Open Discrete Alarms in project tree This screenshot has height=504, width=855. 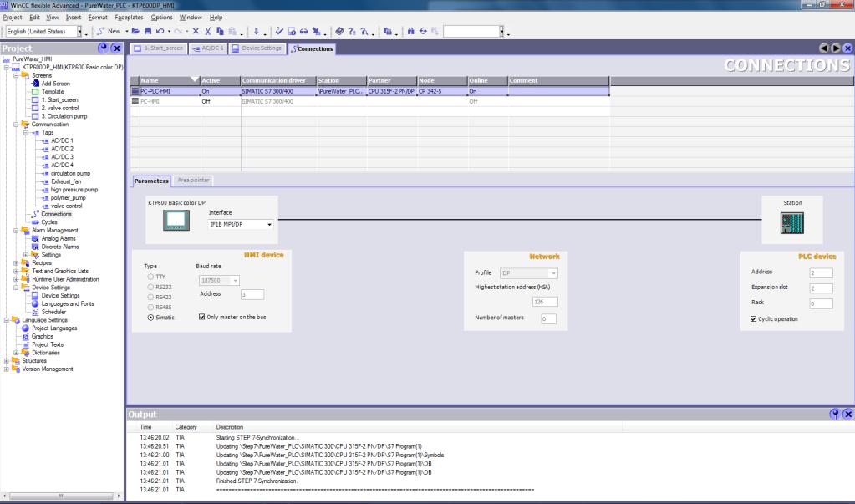(60, 247)
